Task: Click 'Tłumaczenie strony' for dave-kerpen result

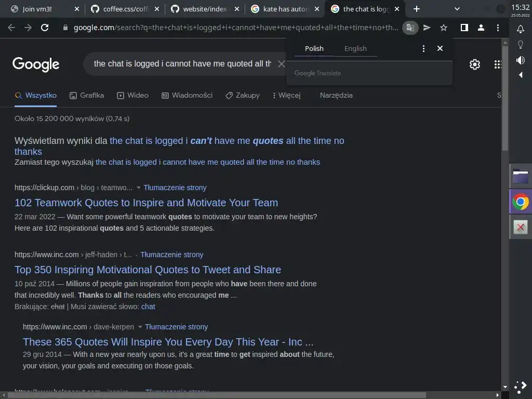Action: [x=177, y=327]
